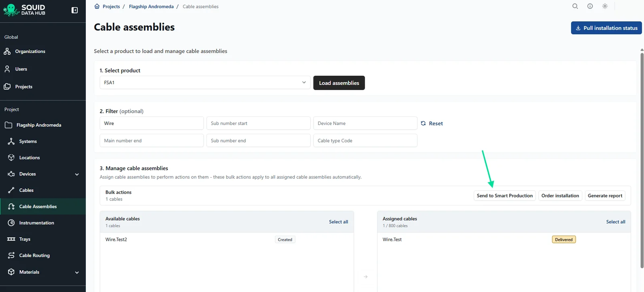The width and height of the screenshot is (644, 292).
Task: Click the Load assemblies button
Action: (x=339, y=83)
